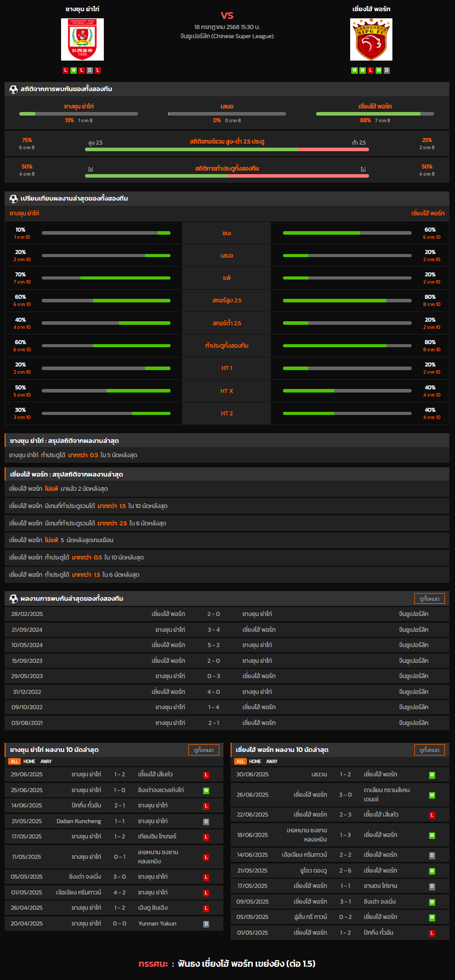Click W badge on the เสฉวน 1 - 2 row

click(432, 775)
